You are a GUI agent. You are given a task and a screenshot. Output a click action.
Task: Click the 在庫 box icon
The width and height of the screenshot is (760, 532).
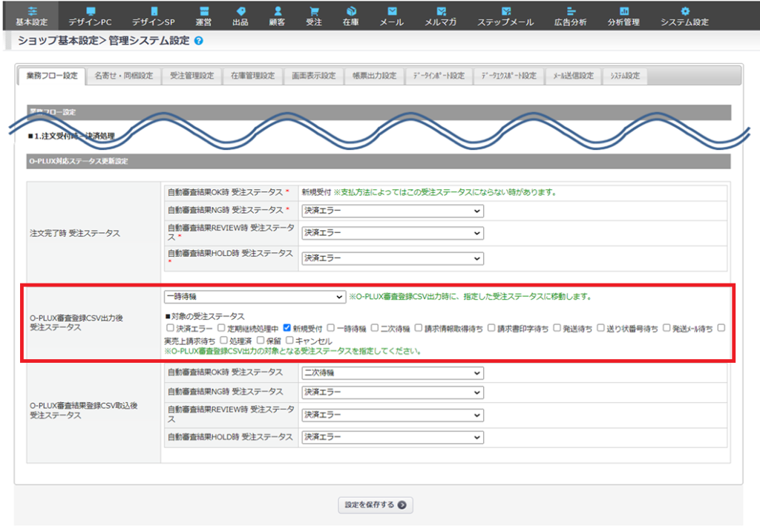[x=351, y=11]
